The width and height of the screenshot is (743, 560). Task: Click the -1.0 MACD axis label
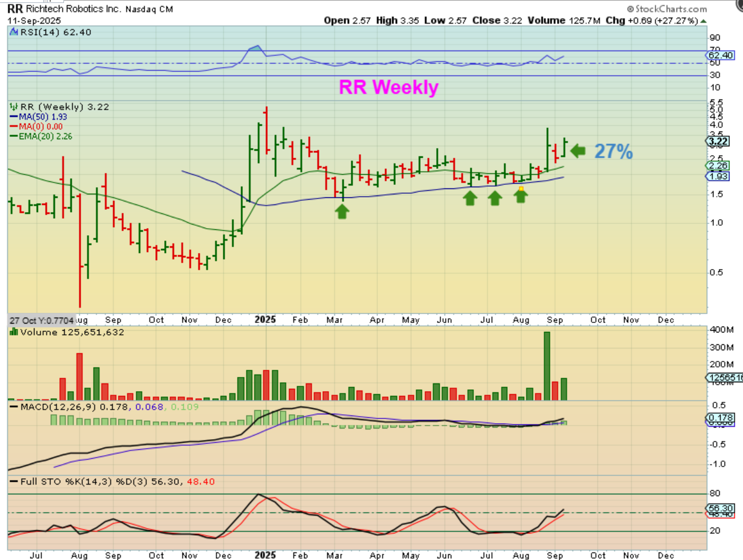coord(716,464)
